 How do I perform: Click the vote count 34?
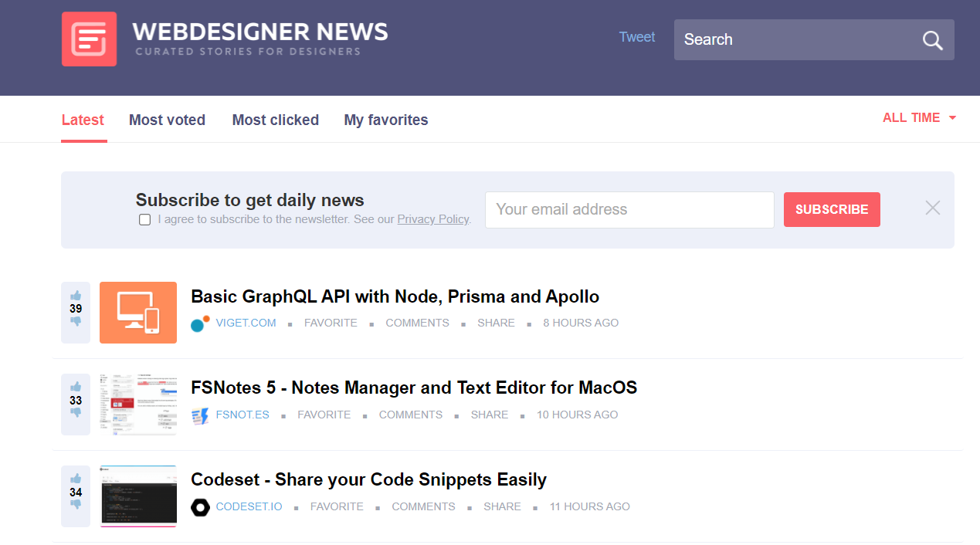[76, 493]
